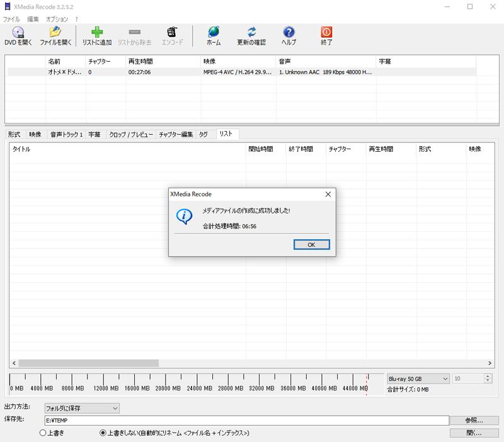Viewport: 504px width, 442px height.
Task: Click the 合計サイズ: 0 MB label
Action: tap(408, 390)
